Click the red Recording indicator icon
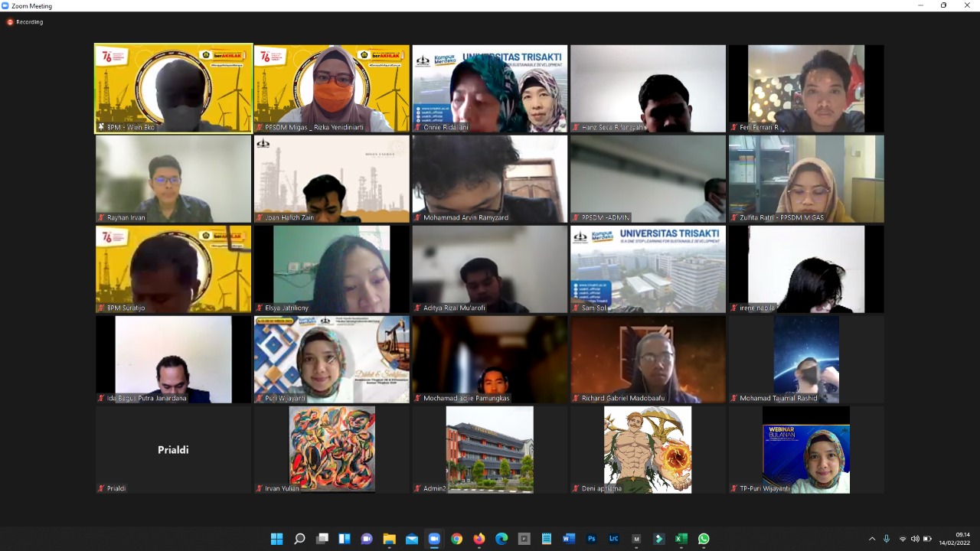980x551 pixels. 10,22
